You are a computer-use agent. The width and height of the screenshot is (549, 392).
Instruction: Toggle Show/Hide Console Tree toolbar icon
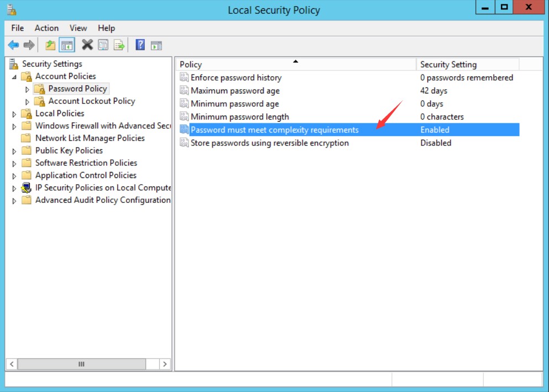click(x=67, y=45)
